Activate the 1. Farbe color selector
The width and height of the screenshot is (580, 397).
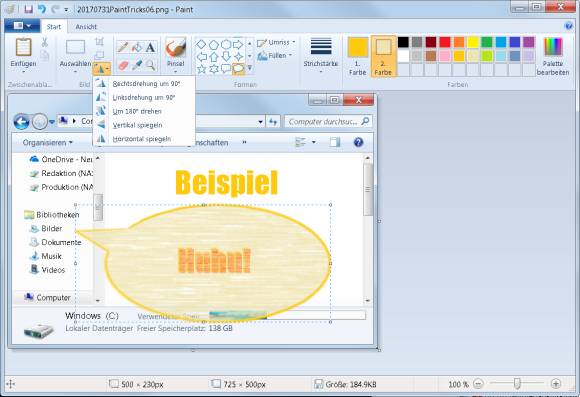tap(357, 56)
